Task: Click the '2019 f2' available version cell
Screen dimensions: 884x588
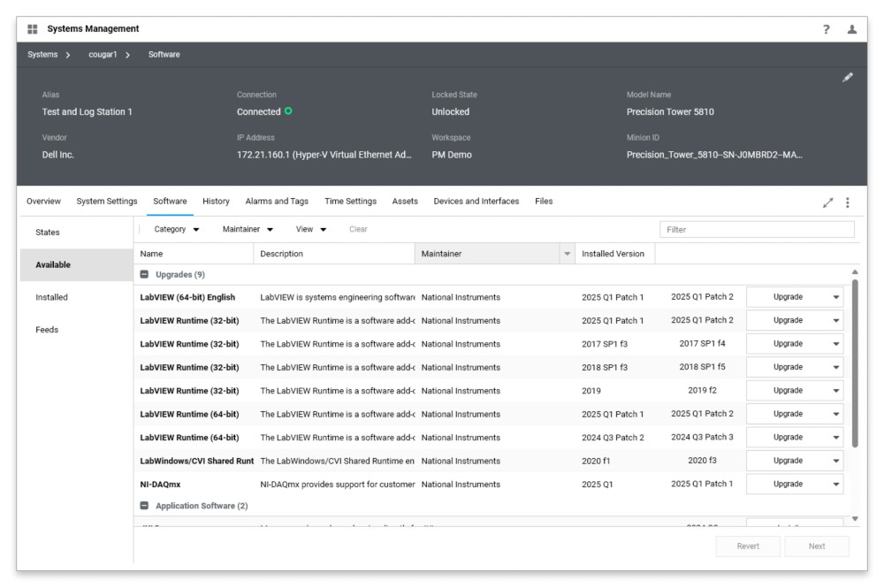Action: point(702,391)
